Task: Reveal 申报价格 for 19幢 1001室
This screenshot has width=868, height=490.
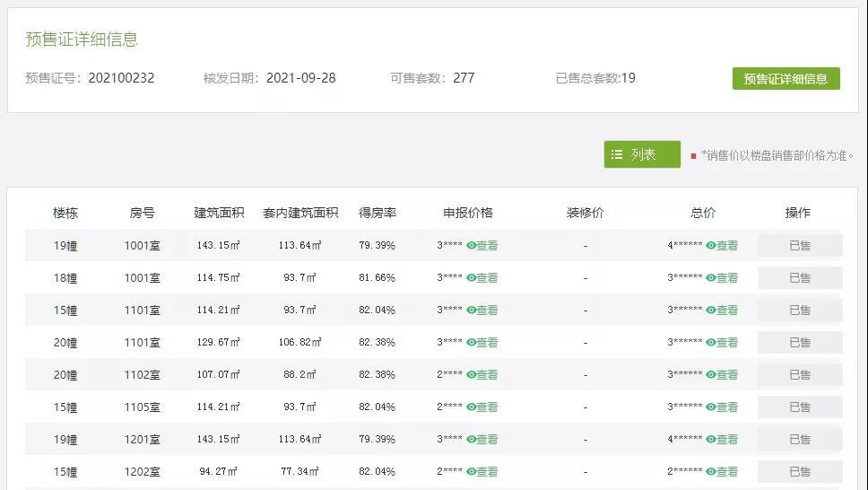Action: click(482, 246)
